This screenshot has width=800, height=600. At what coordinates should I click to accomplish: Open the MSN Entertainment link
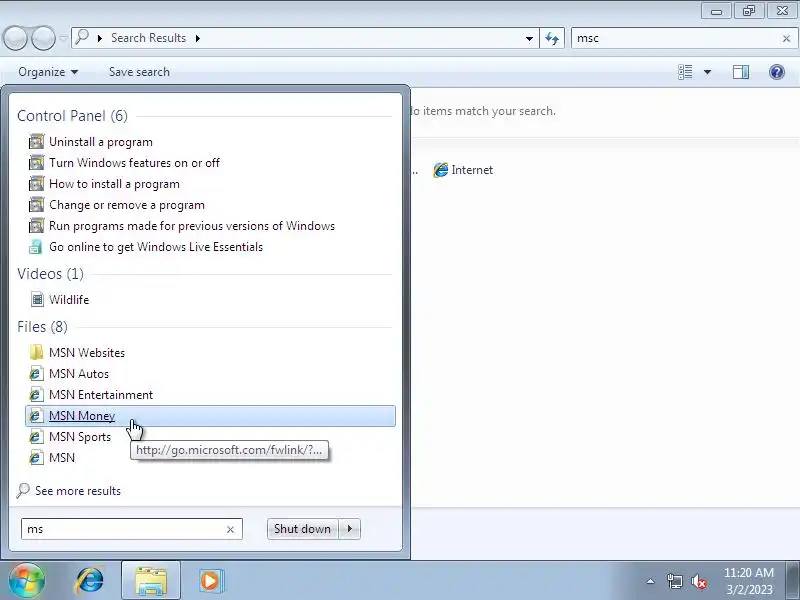[x=101, y=394]
